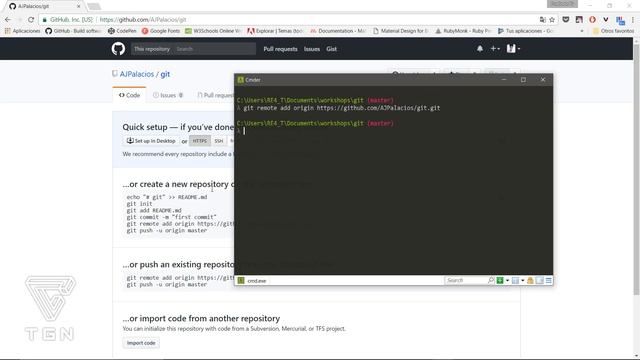Screen dimensions: 640x360
Task: Close the AJPalacios/git browser tab
Action: click(78, 7)
